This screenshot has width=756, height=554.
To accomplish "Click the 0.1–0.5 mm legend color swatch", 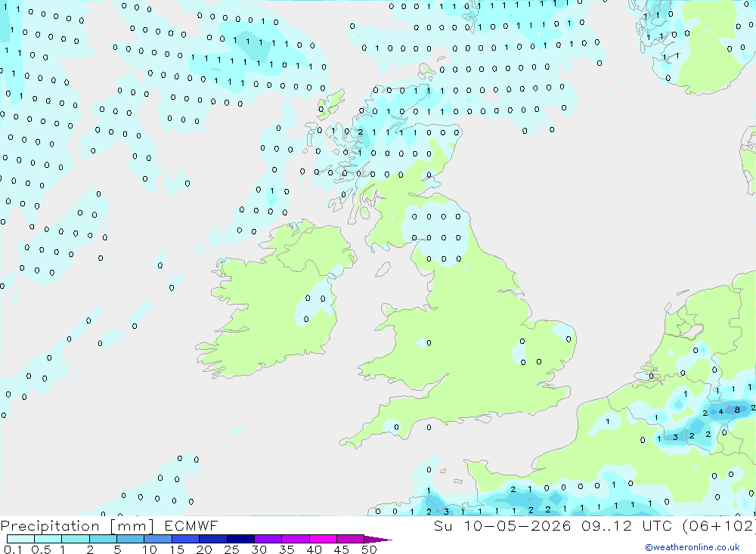I will [20, 539].
